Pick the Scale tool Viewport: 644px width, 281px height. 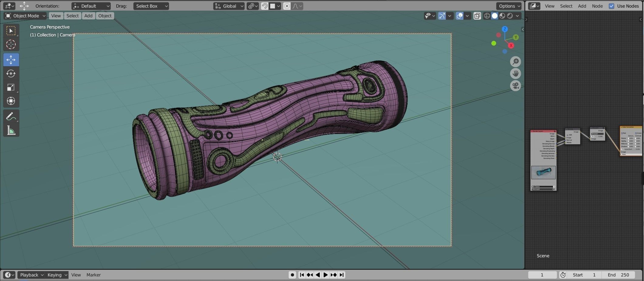pyautogui.click(x=11, y=87)
